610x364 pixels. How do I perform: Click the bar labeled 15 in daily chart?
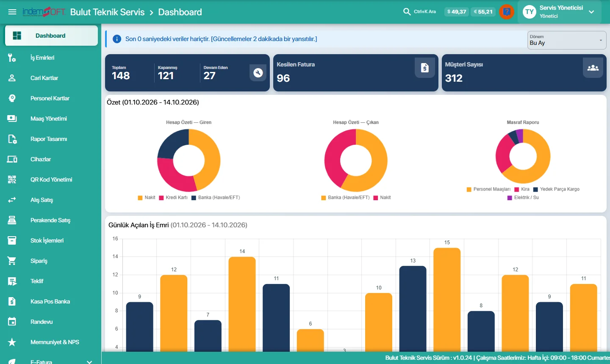point(447,300)
